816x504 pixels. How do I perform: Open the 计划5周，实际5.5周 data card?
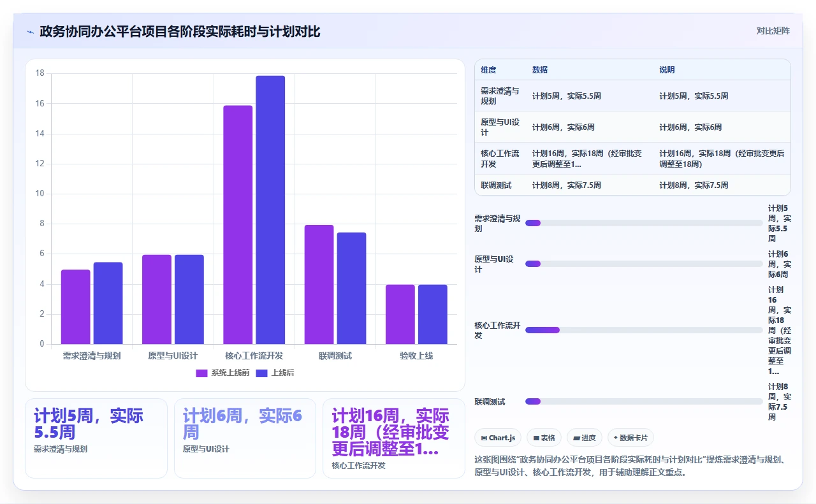pos(96,438)
